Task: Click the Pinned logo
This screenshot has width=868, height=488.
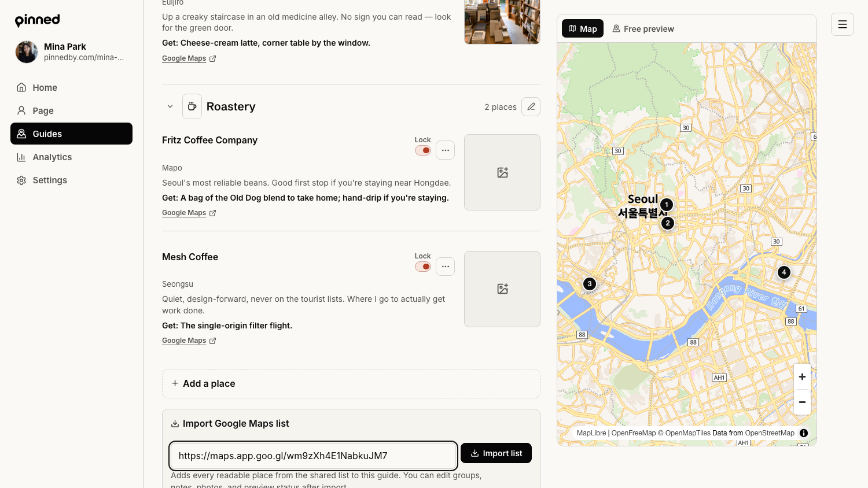Action: tap(37, 20)
